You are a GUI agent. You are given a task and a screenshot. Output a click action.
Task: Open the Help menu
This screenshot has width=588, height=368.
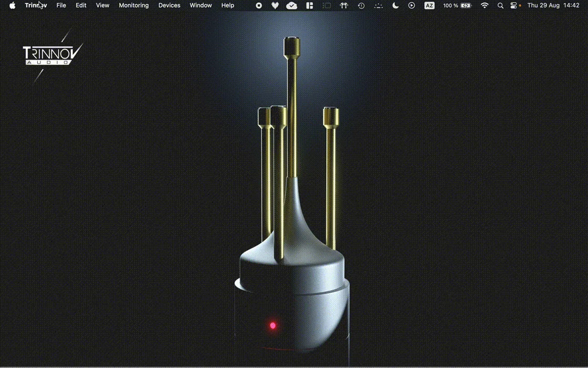[228, 5]
